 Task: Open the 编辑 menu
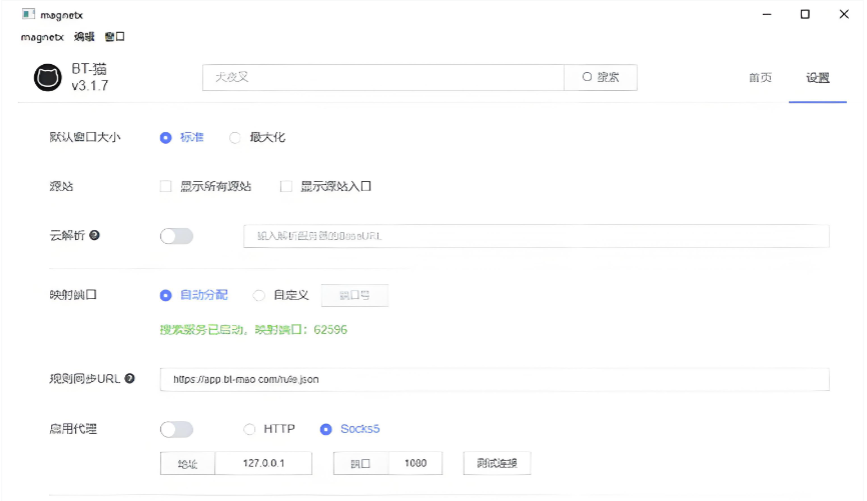click(x=84, y=36)
